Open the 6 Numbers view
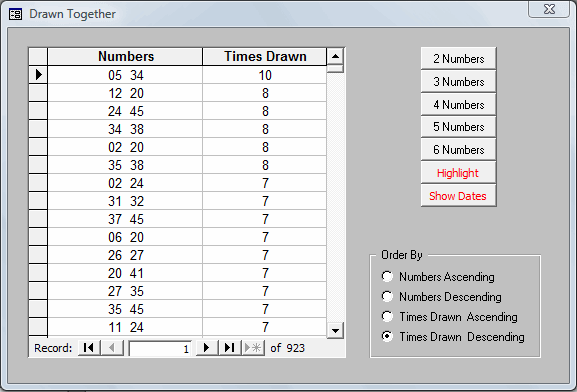This screenshot has height=392, width=577. [x=459, y=149]
